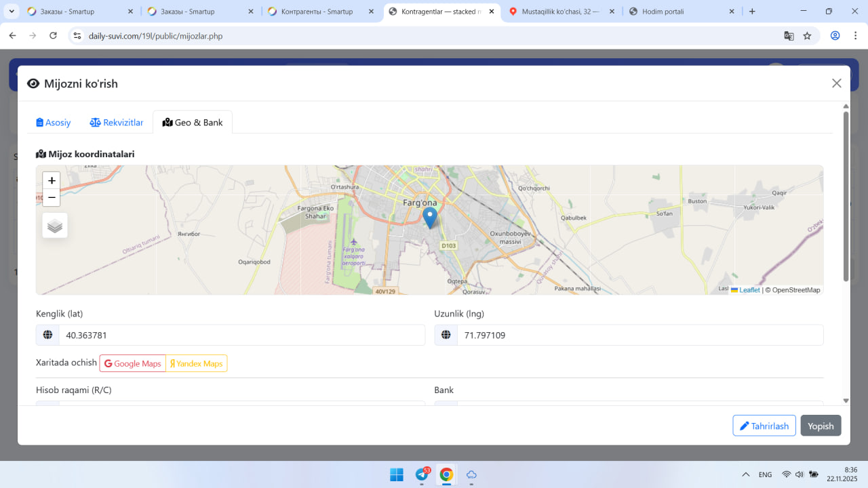
Task: Zoom out on the map
Action: pyautogui.click(x=52, y=198)
